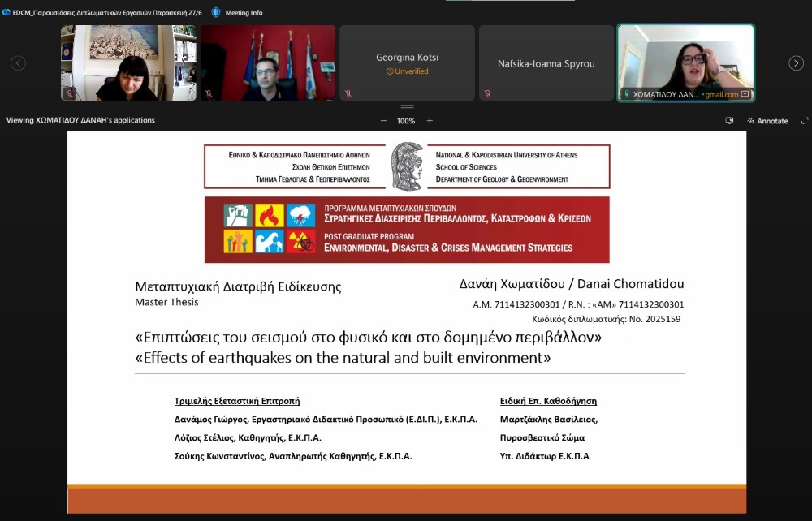Click the screen icon left of Annotate

[x=729, y=121]
